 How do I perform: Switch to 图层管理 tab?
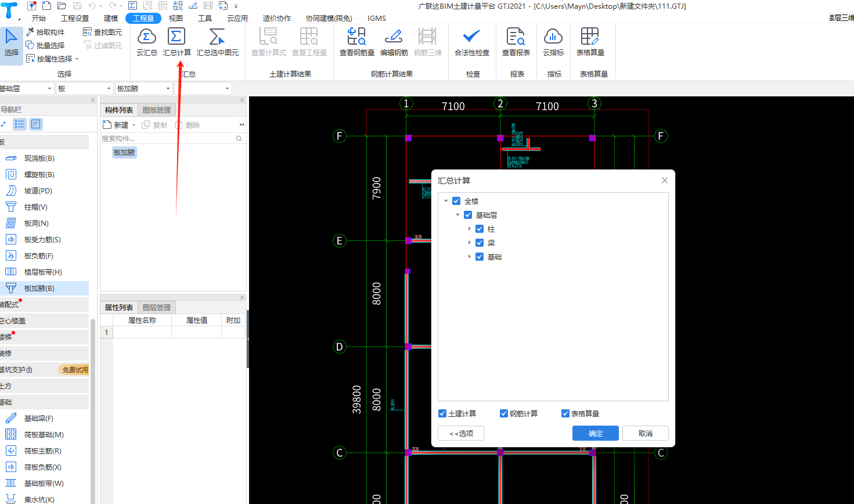coord(157,307)
